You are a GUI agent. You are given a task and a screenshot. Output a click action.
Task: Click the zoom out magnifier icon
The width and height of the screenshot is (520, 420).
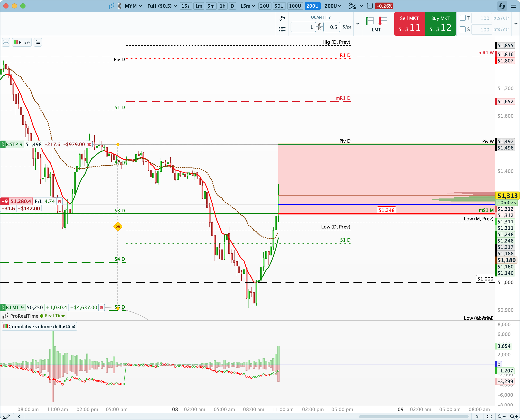tap(502, 417)
